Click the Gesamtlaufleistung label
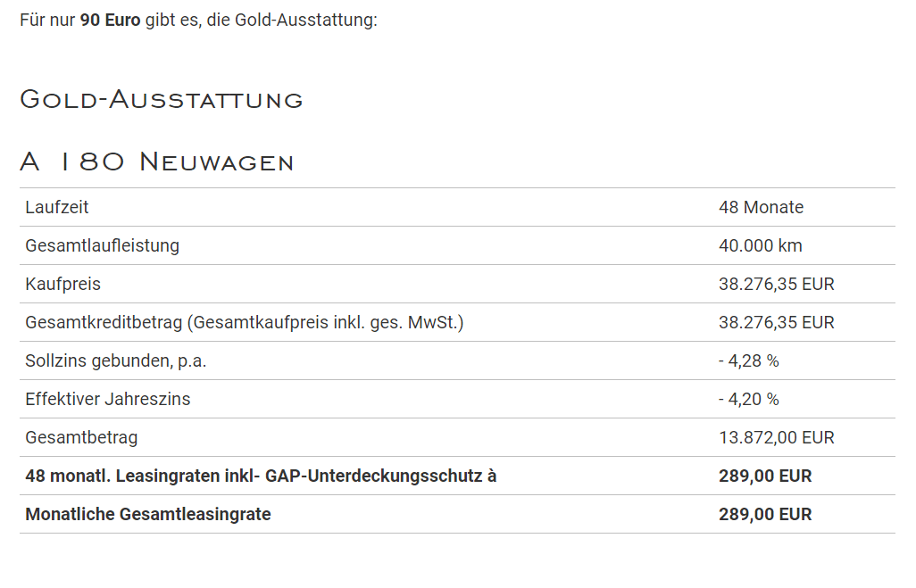The width and height of the screenshot is (916, 588). (x=103, y=246)
